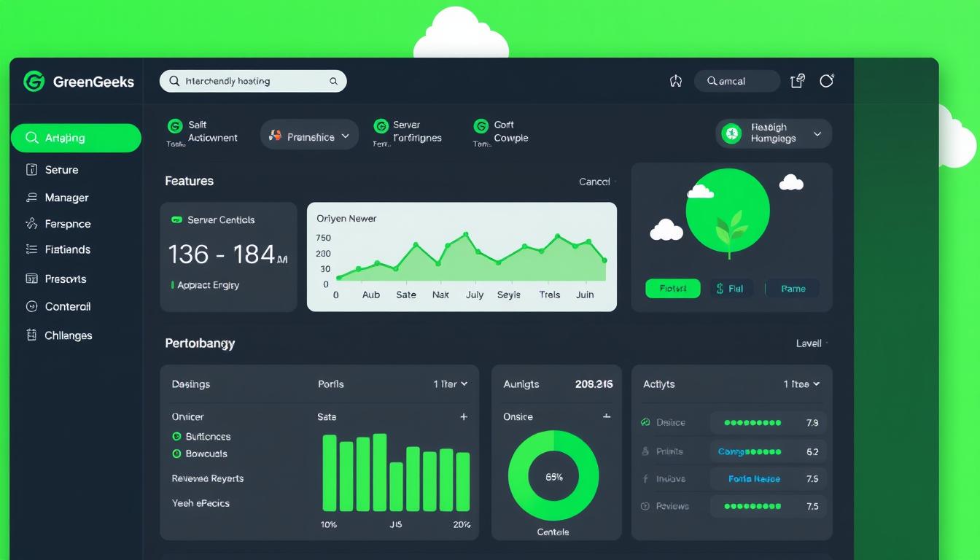Click the 65% donut chart
The height and width of the screenshot is (560, 980).
pyautogui.click(x=553, y=475)
